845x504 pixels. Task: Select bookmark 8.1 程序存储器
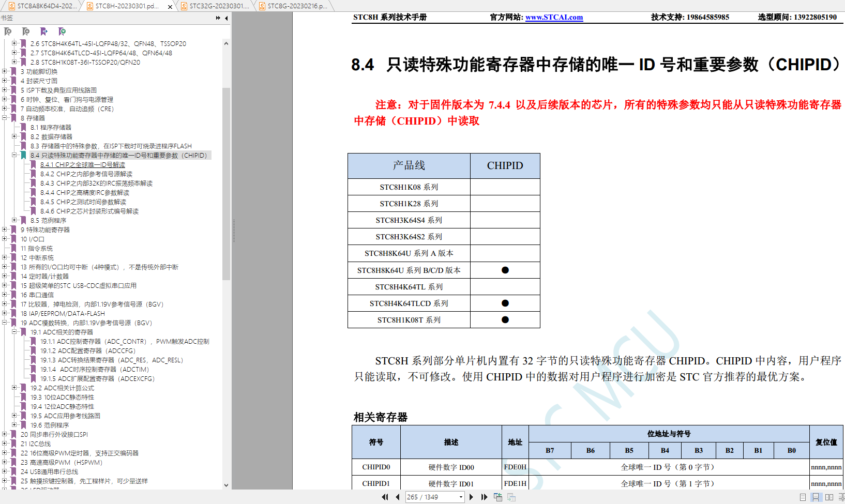(51, 128)
